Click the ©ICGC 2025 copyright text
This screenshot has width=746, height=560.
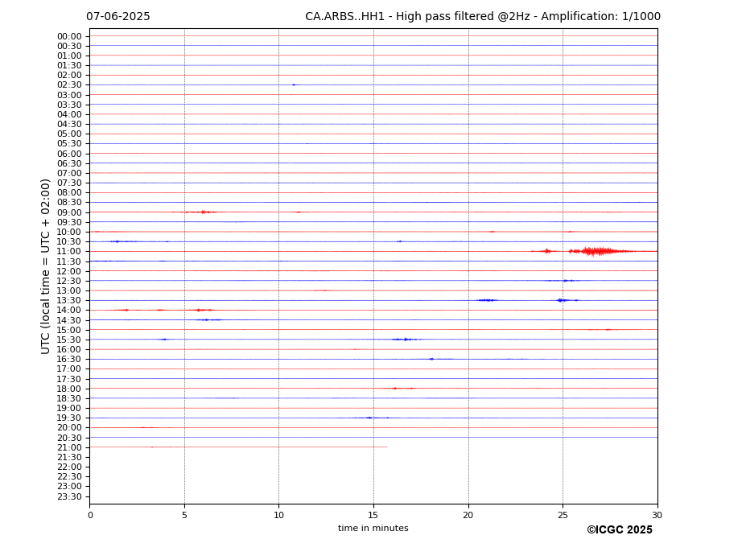(620, 529)
